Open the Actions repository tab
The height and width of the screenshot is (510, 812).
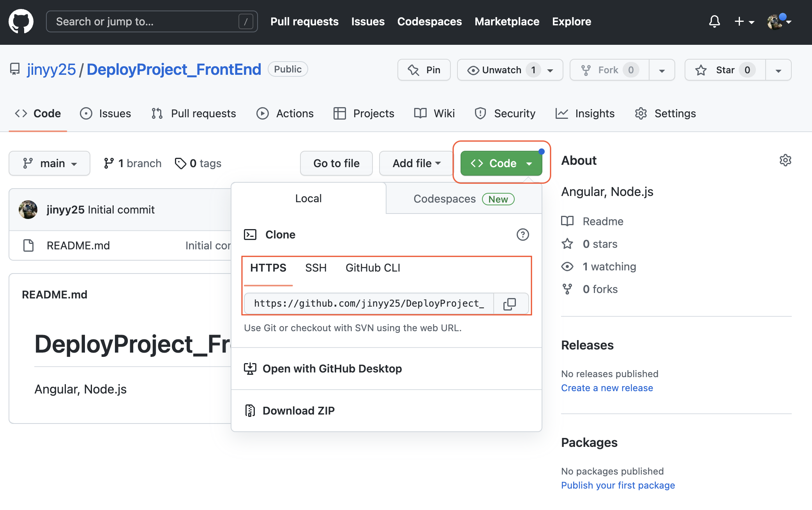[285, 113]
